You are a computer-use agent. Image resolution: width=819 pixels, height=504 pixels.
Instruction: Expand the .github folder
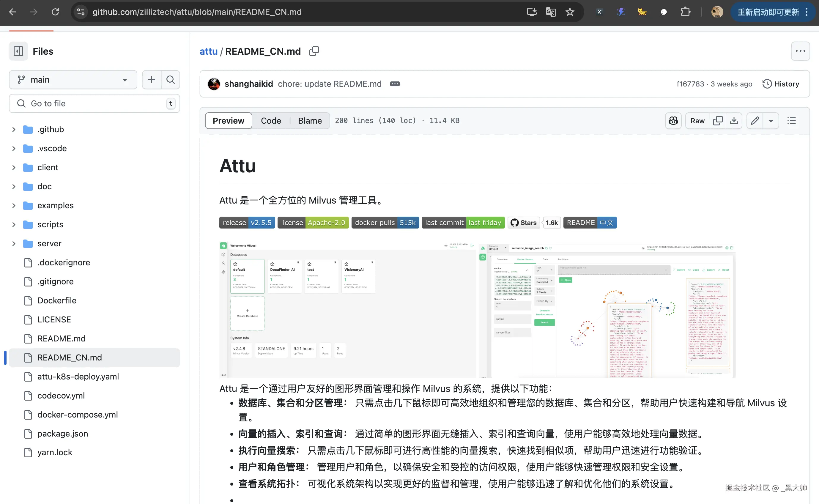coord(14,129)
